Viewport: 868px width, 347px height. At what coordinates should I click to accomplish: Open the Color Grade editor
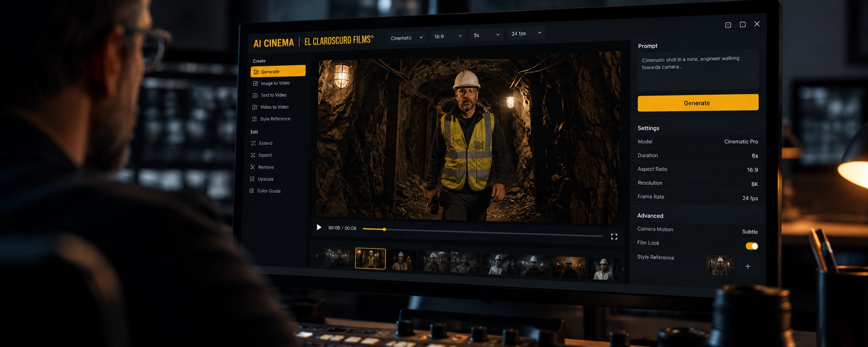269,191
